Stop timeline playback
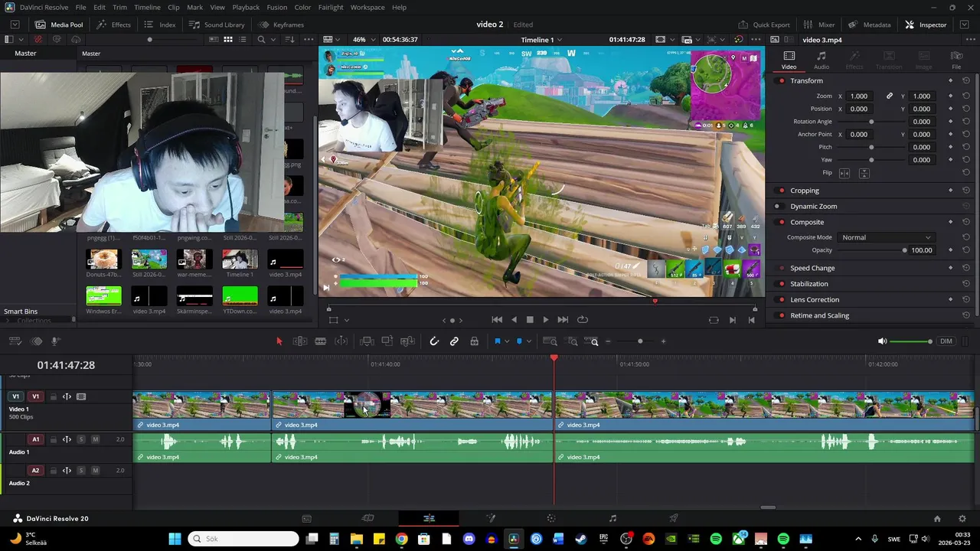This screenshot has width=980, height=551. coord(529,320)
